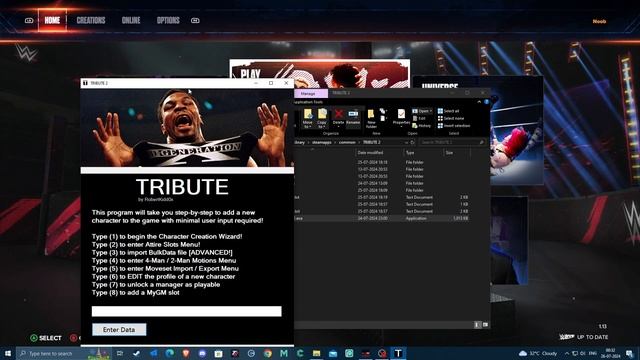Create a New folder via Explorer ribbon
Screen dimensions: 640x360
pyautogui.click(x=371, y=118)
